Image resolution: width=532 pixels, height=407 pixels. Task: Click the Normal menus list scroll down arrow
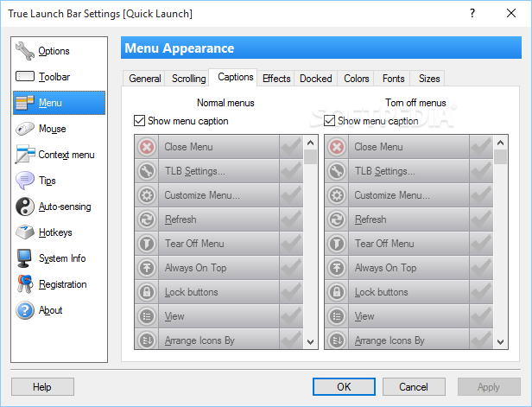pos(310,342)
